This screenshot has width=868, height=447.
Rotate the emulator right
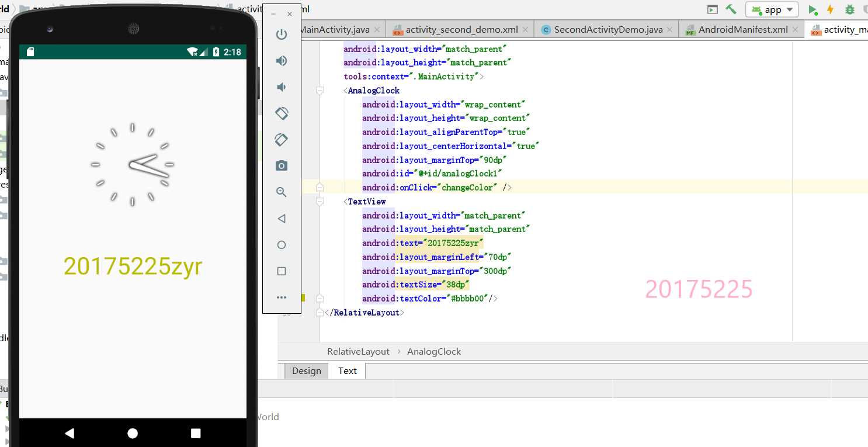[x=282, y=140]
